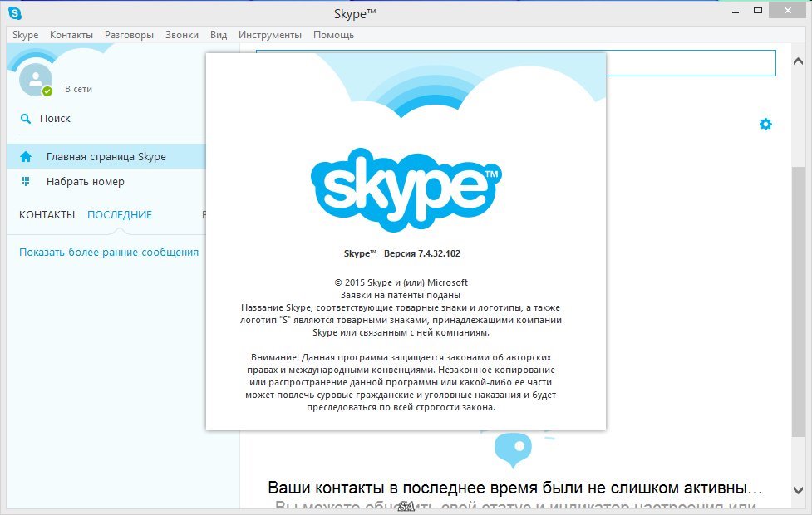
Task: Click the big Skype logo in the About dialog
Action: coord(406,189)
